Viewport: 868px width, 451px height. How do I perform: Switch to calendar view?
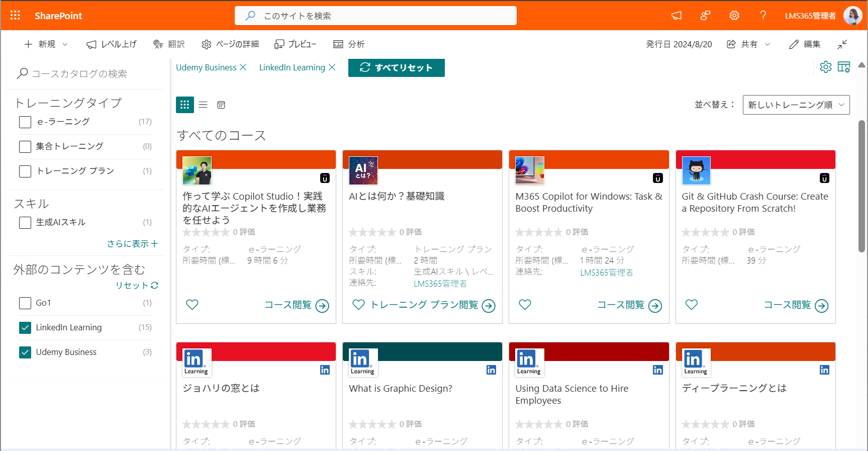221,105
